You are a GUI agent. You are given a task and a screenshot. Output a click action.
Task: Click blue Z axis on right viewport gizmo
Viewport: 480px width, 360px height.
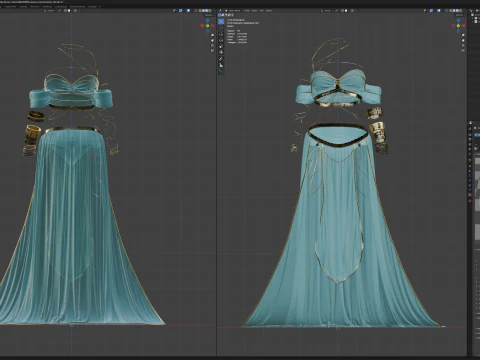[x=458, y=21]
